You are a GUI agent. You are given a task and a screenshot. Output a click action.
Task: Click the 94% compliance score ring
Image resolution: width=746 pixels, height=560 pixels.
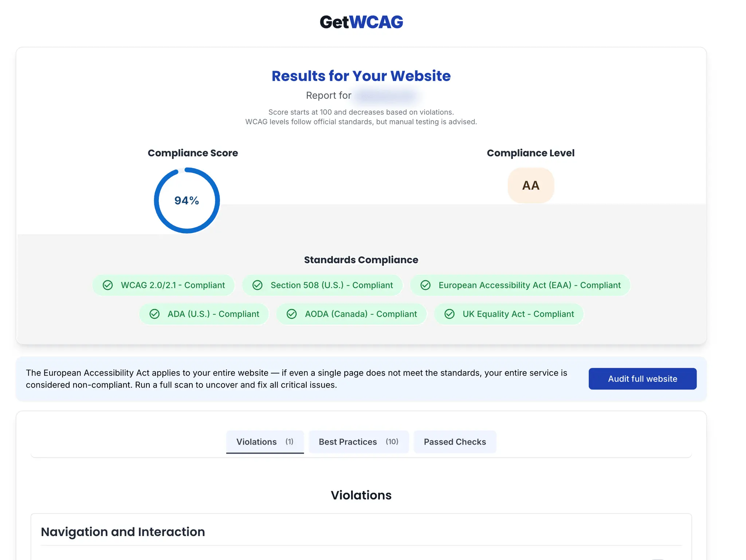[x=187, y=200]
